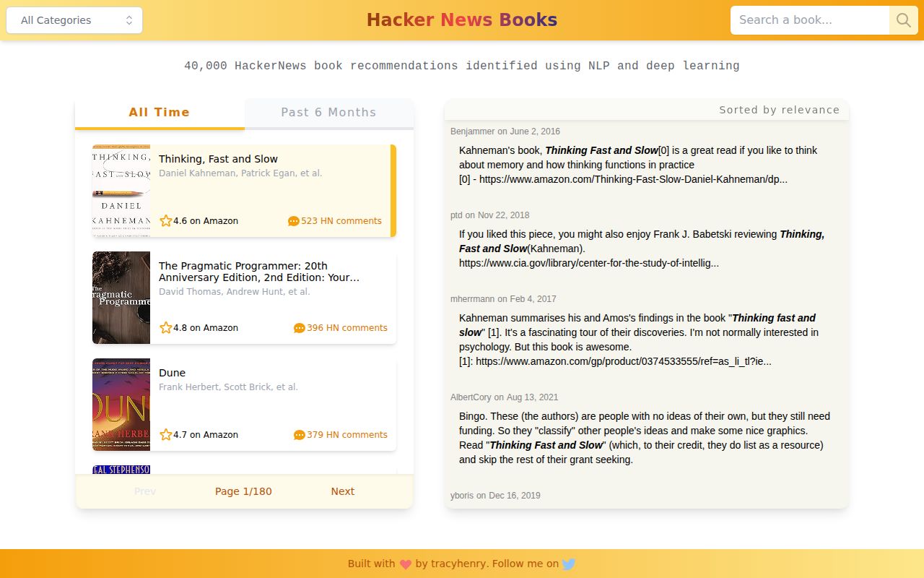Viewport: 924px width, 578px height.
Task: Click the star icon beside the 4.6 rating
Action: coord(165,221)
